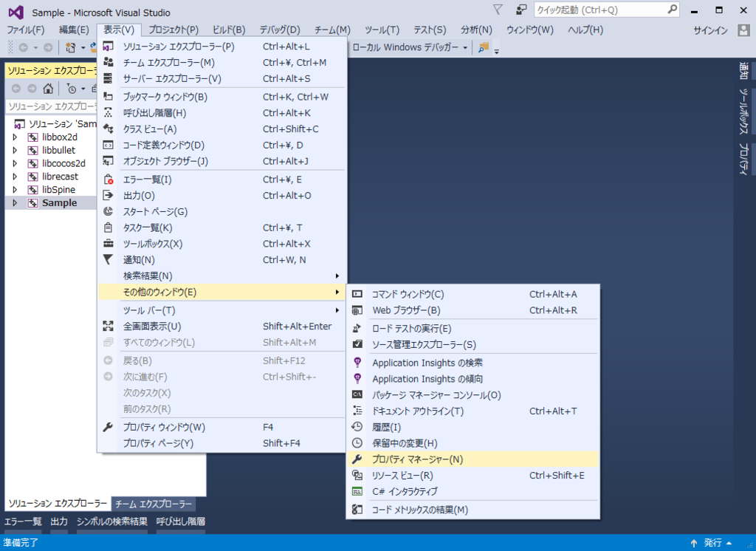This screenshot has width=756, height=551.
Task: Click the Solution Explorer menu icon
Action: pyautogui.click(x=108, y=47)
